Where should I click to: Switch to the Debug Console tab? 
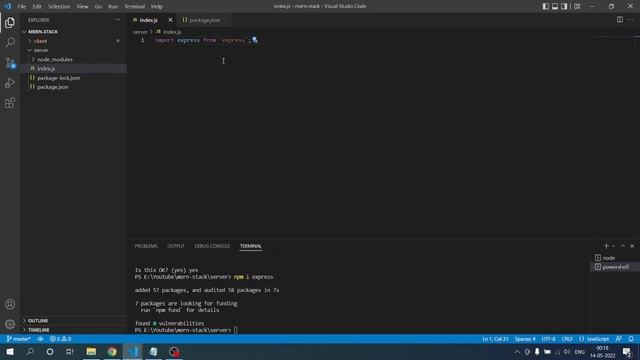(212, 246)
